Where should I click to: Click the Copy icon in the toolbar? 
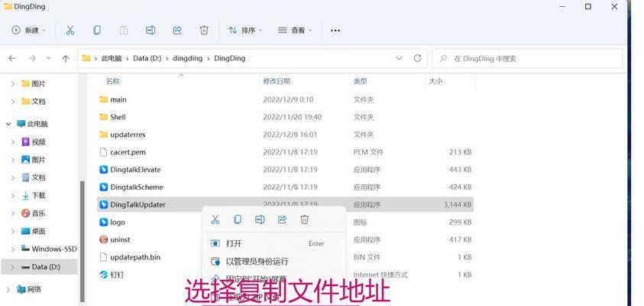click(97, 30)
